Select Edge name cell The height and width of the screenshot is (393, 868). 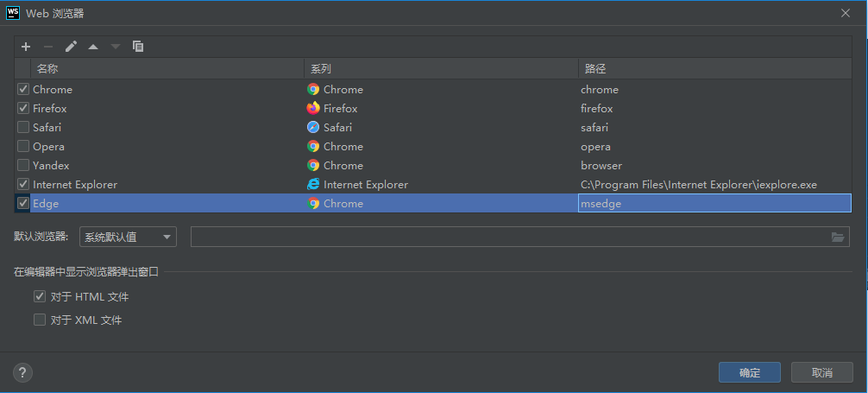pyautogui.click(x=167, y=204)
